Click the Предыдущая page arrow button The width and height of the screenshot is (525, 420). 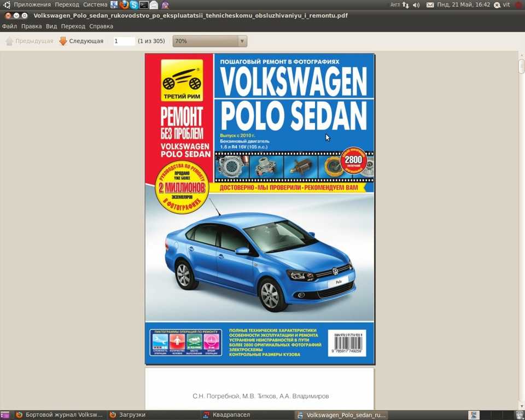30,41
